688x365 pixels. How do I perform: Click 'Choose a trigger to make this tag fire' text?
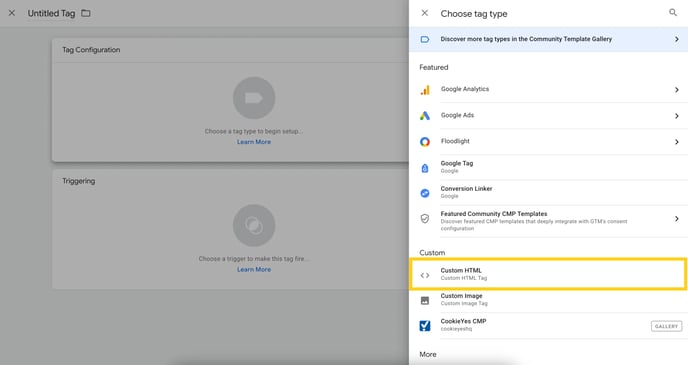[254, 259]
